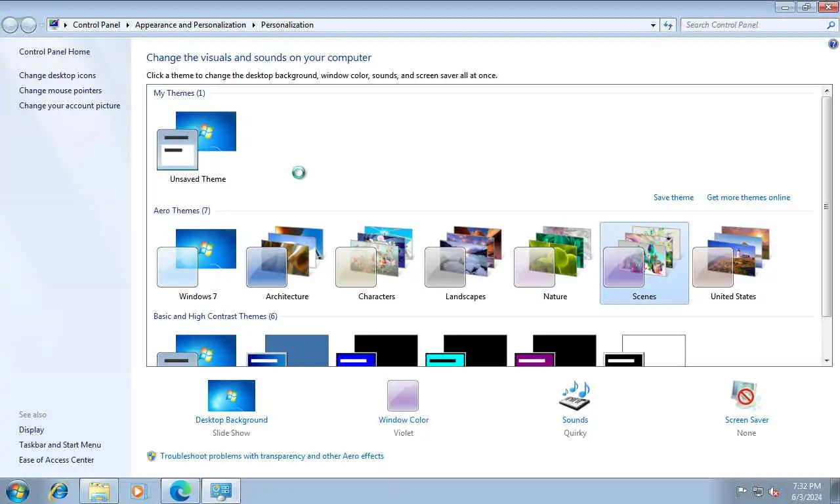Open the Window Color swatch icon
This screenshot has height=504, width=840.
[x=403, y=396]
